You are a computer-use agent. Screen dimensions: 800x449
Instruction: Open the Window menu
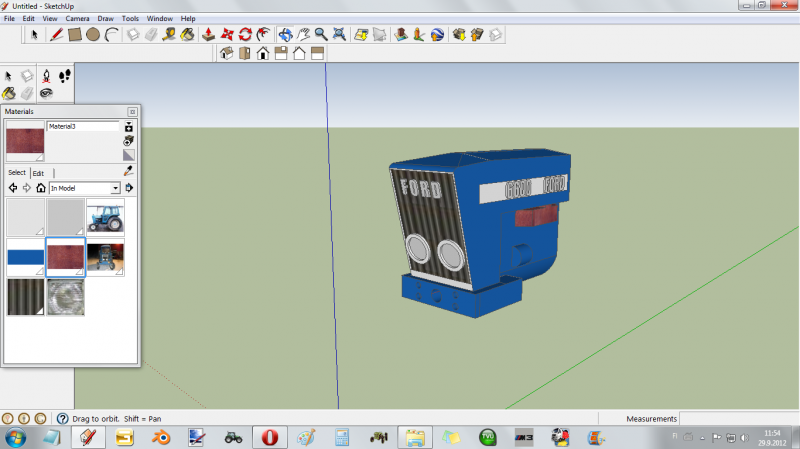[160, 18]
